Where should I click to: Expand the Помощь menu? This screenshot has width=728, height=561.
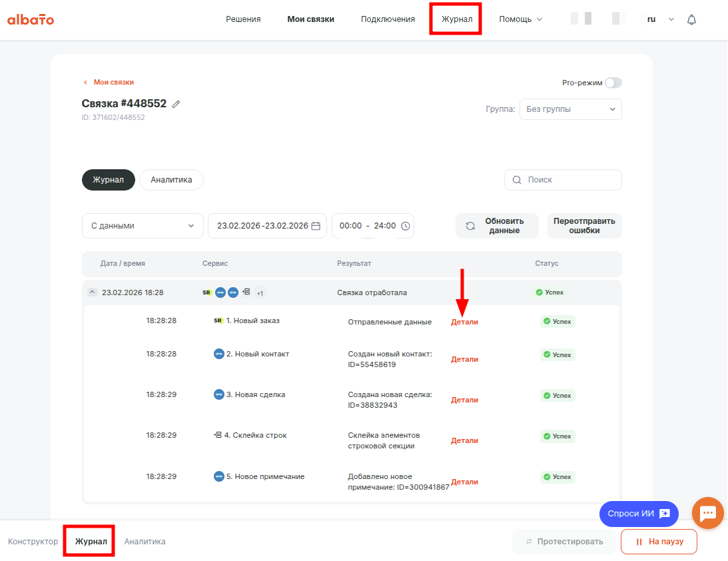point(520,19)
